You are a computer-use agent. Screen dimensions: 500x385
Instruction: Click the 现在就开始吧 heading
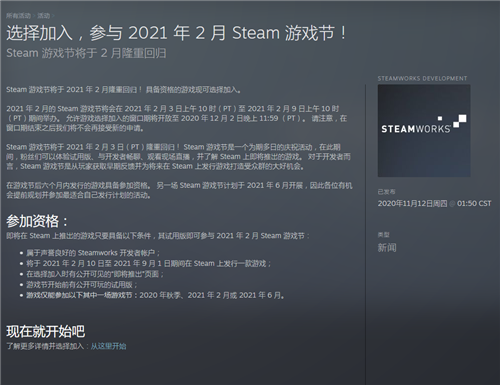tap(45, 331)
